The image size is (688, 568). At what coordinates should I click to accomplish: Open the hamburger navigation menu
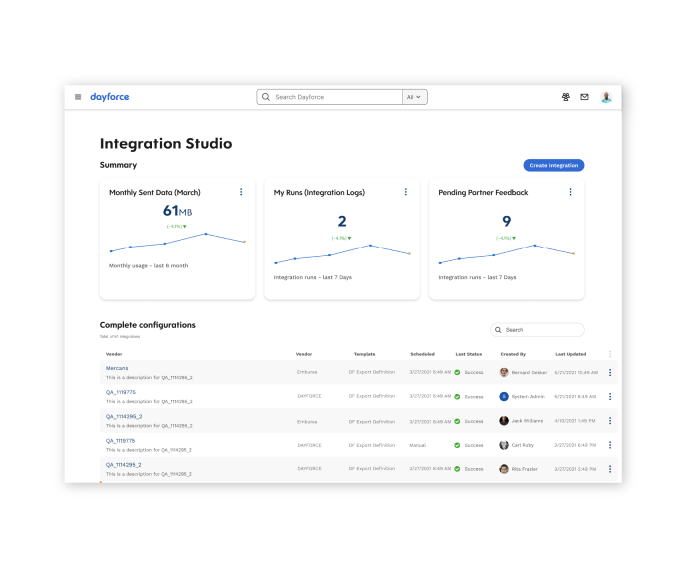point(78,97)
